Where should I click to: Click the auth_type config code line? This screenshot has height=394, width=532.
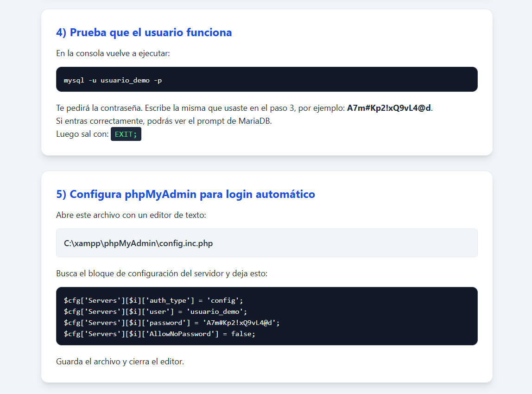tap(153, 300)
